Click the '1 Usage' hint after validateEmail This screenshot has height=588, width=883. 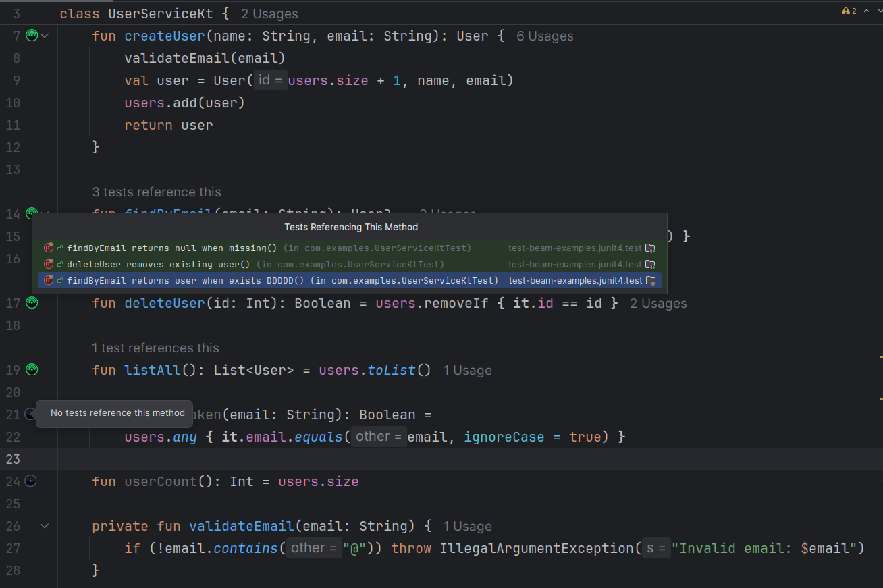(x=467, y=527)
